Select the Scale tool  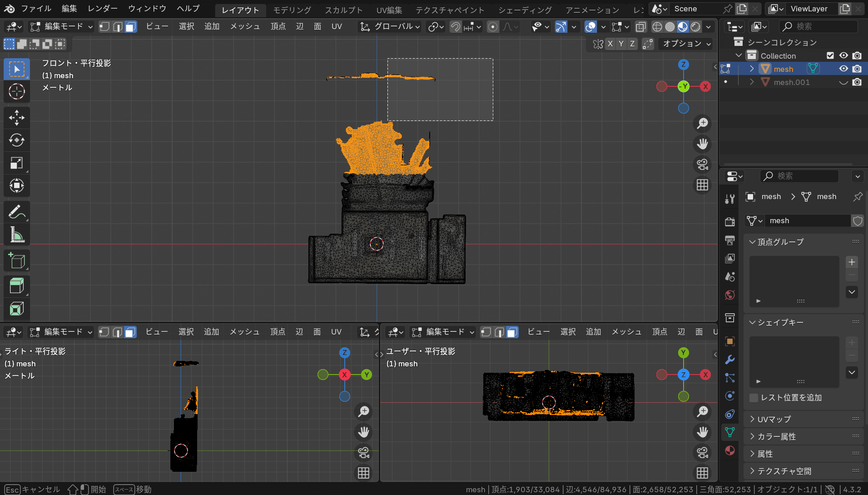point(17,163)
